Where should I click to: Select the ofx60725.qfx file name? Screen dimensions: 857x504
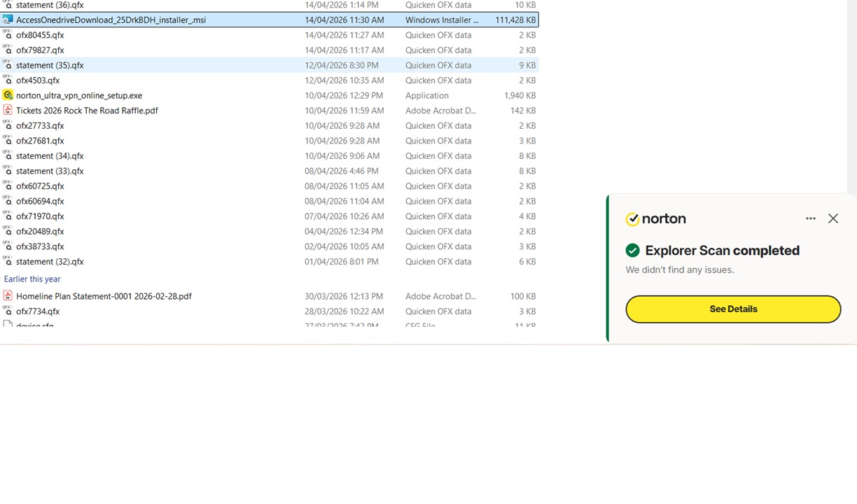coord(40,186)
